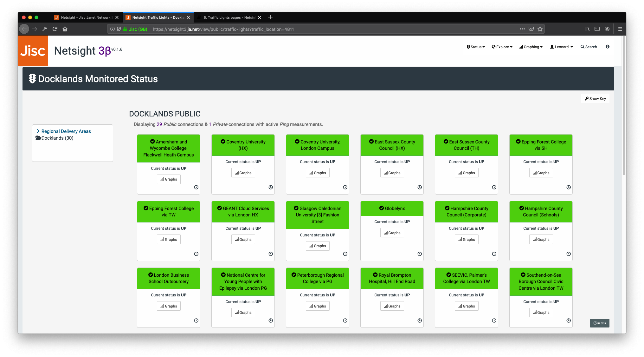
Task: Open the Firefox account icon
Action: [607, 29]
